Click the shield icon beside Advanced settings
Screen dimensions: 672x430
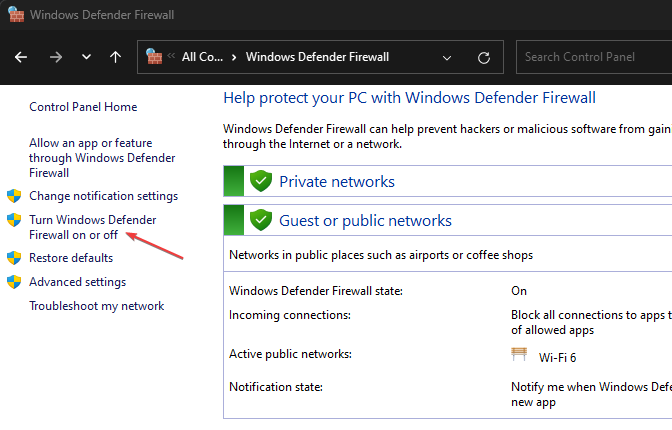[x=14, y=282]
